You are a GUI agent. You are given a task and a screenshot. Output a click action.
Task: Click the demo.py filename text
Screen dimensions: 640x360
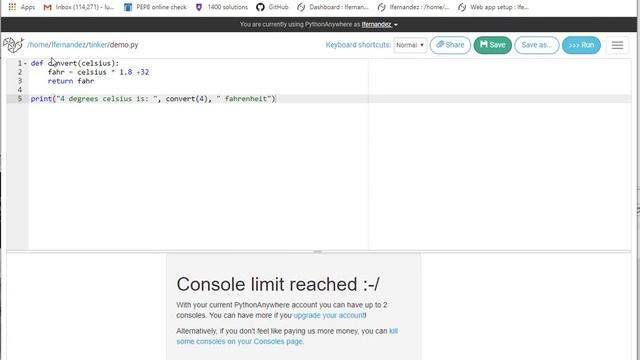pos(124,45)
